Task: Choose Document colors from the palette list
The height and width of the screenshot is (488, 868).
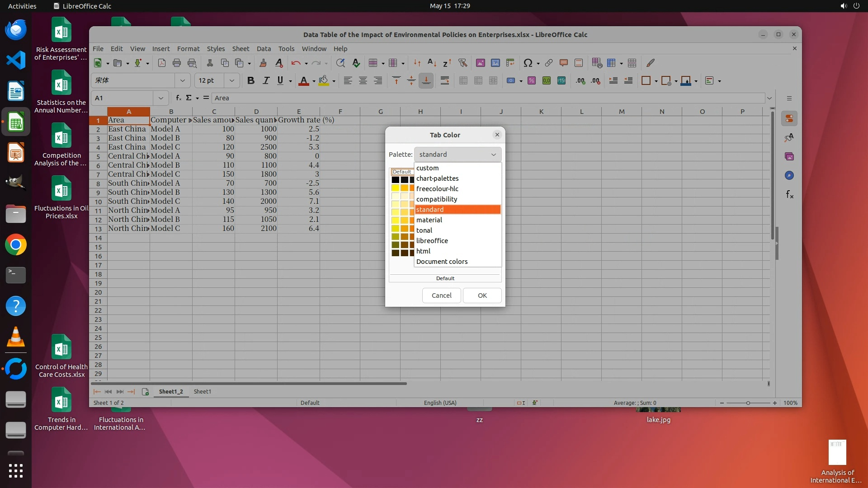Action: [442, 262]
